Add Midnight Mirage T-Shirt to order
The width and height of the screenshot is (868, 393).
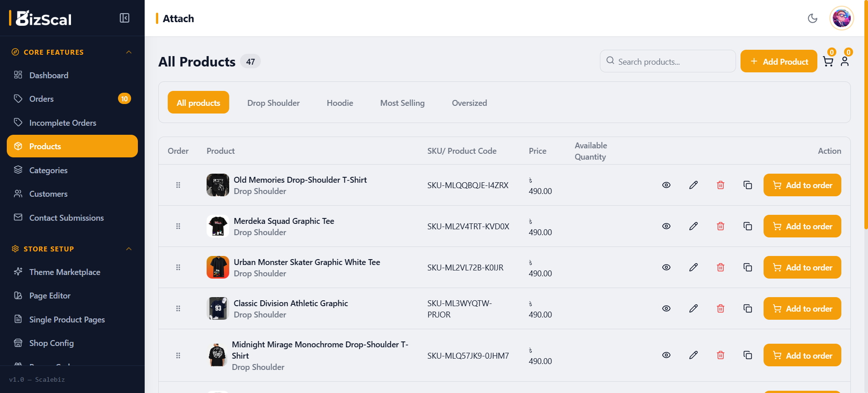coord(802,355)
